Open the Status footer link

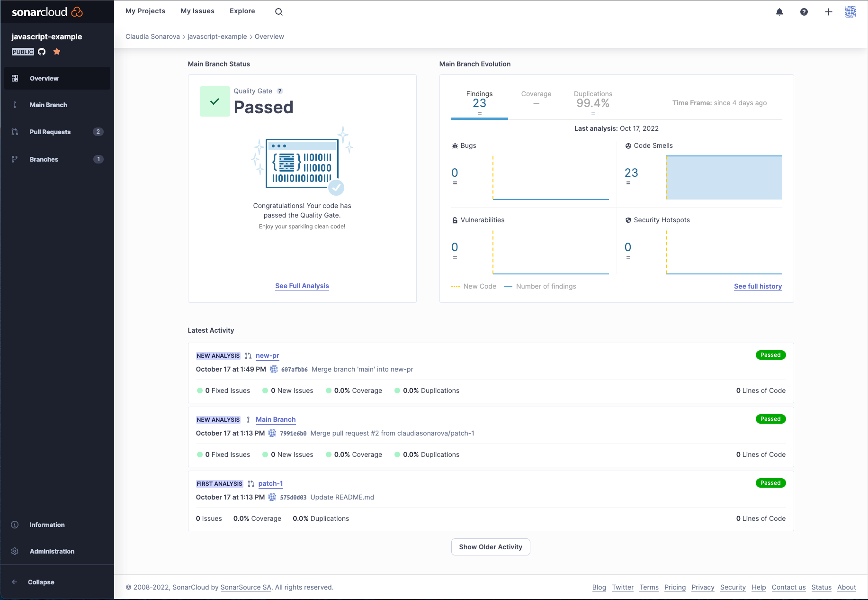pos(821,587)
